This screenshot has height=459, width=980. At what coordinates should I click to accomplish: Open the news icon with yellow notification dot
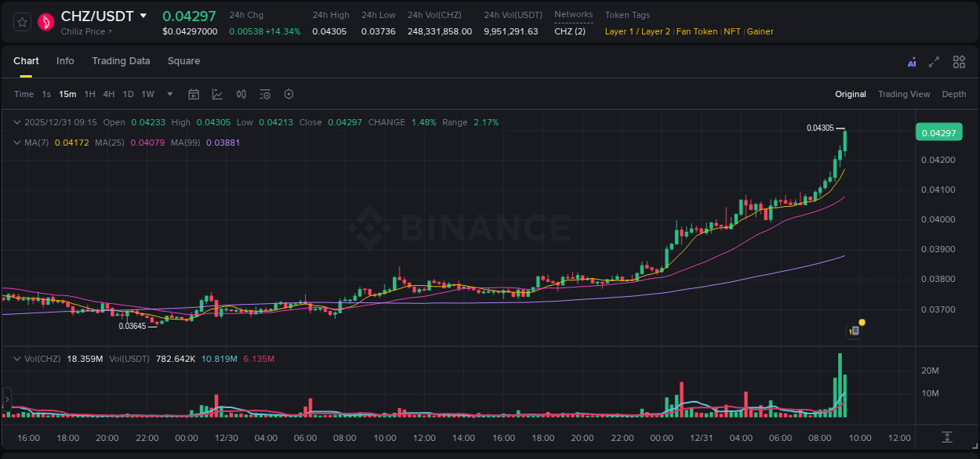[855, 330]
